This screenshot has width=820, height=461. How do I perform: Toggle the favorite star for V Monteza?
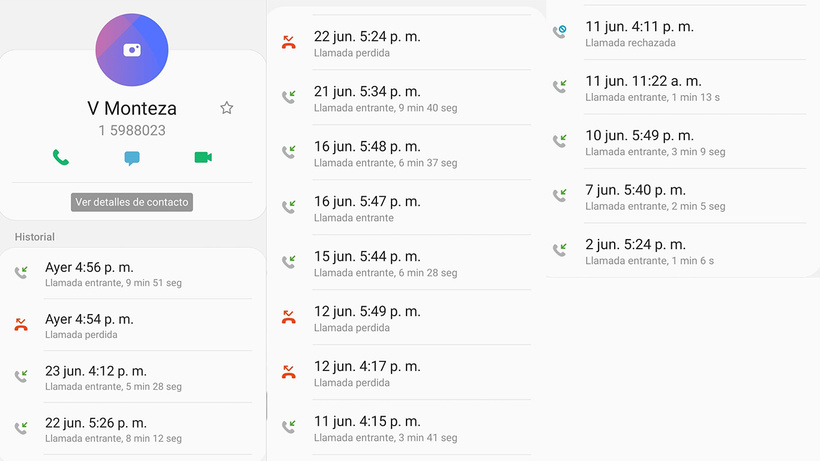(226, 108)
